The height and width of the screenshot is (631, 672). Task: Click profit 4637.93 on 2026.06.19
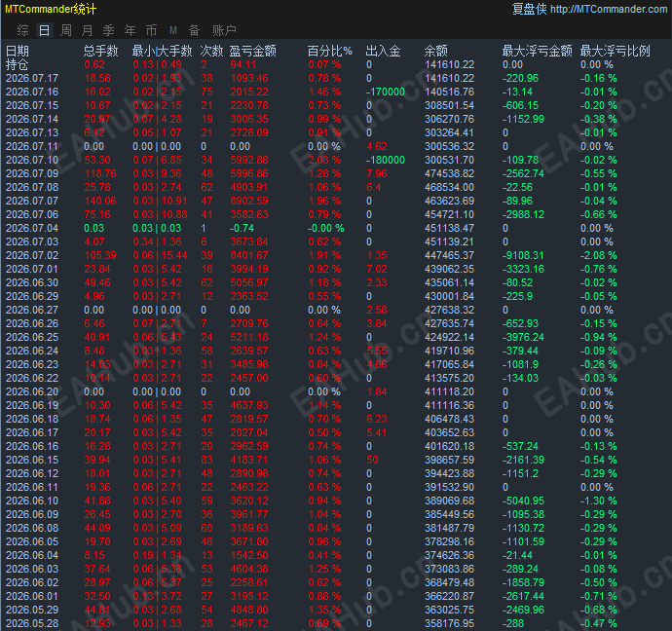coord(249,406)
